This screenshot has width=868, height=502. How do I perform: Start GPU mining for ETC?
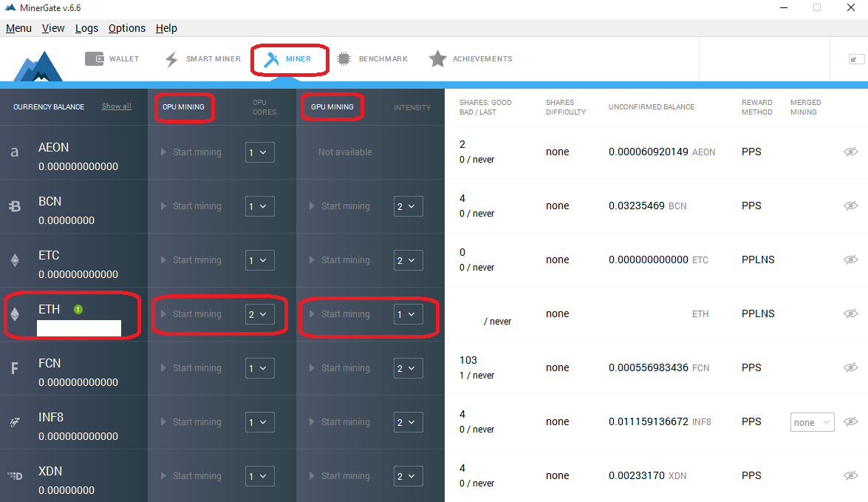(339, 260)
